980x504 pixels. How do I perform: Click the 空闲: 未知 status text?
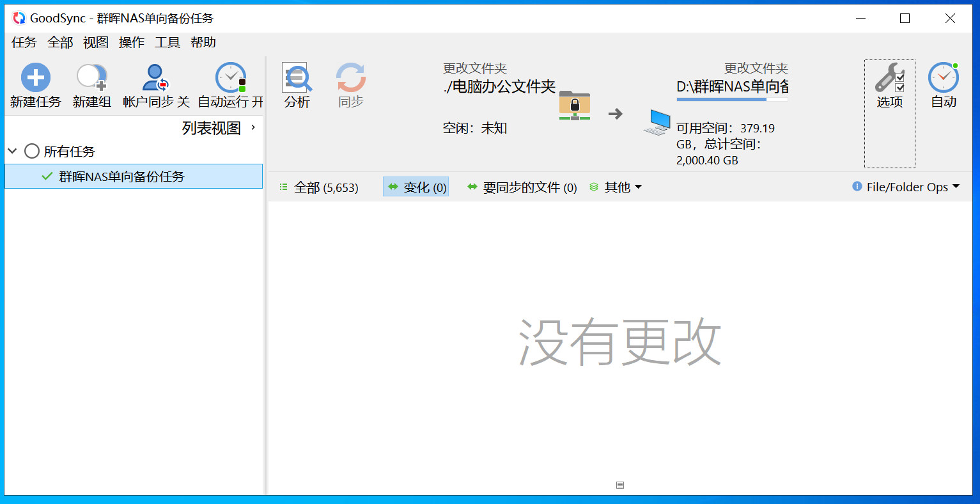pyautogui.click(x=475, y=128)
